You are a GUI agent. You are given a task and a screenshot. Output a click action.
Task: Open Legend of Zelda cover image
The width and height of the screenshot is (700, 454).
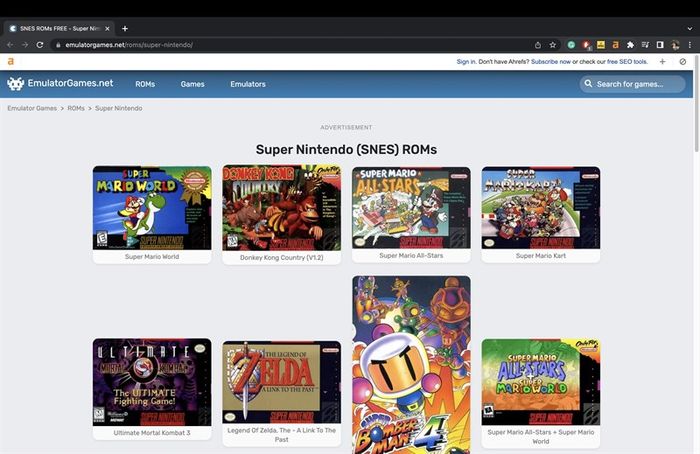[x=282, y=382]
